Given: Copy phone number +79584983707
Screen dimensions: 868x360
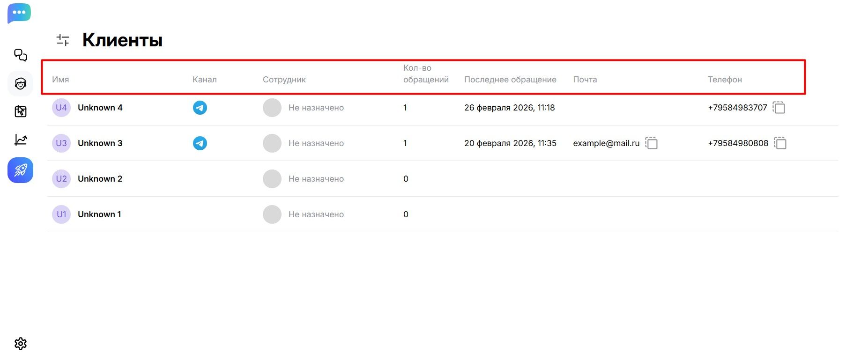Looking at the screenshot, I should pos(779,108).
